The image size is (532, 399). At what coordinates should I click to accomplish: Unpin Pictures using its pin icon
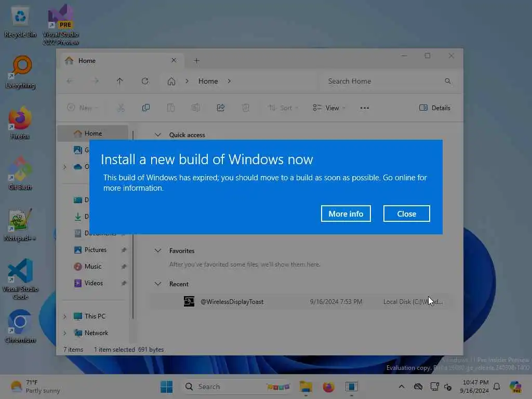(x=124, y=250)
